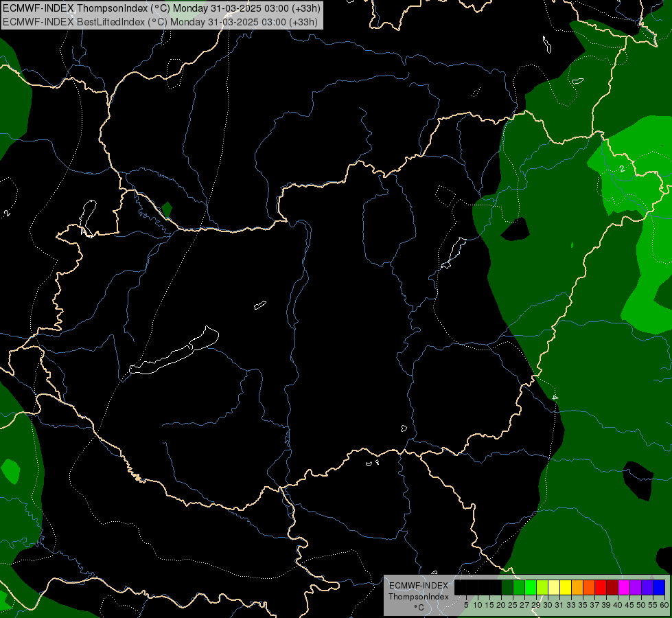Click the bright green 27-29 legend swatch
Viewport: 672px width, 618px height.
point(531,587)
